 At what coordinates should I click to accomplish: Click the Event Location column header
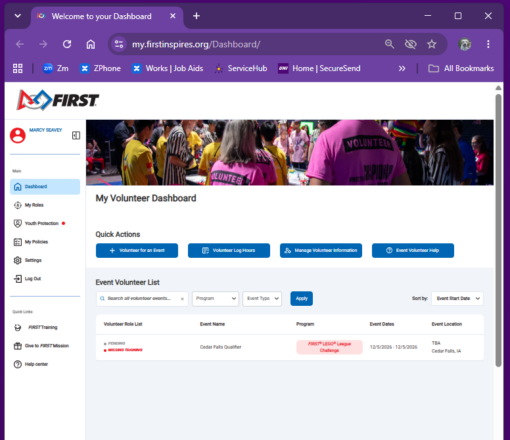[x=447, y=324]
